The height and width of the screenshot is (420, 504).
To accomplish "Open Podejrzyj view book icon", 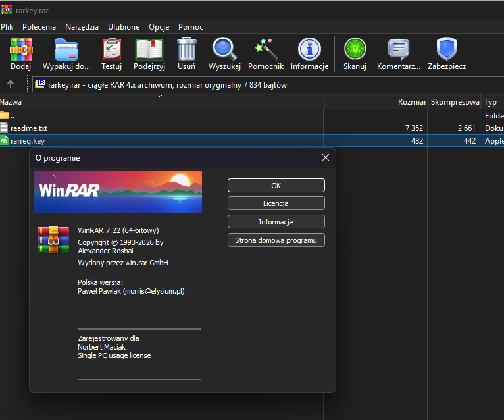I will 149,49.
